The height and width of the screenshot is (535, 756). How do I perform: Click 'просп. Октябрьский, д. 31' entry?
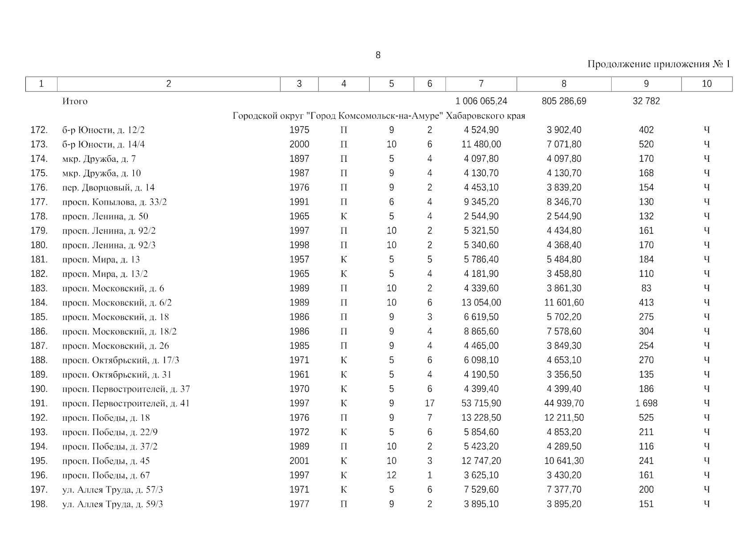coord(117,374)
